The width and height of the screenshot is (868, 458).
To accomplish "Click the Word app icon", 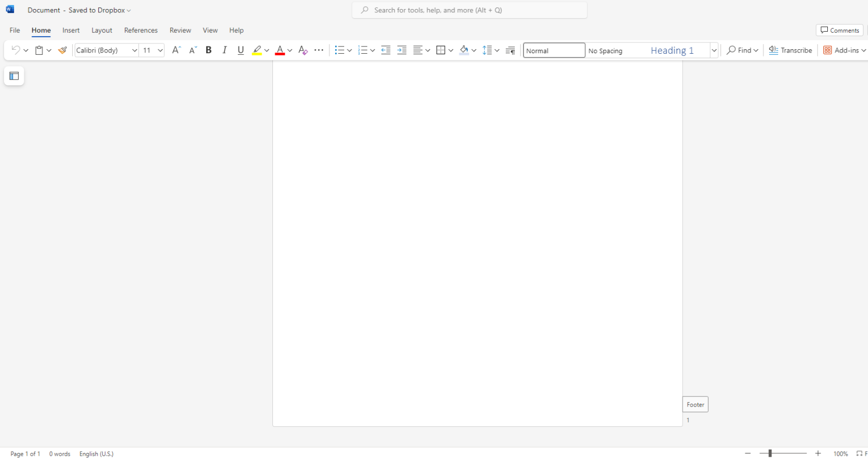I will (x=10, y=10).
